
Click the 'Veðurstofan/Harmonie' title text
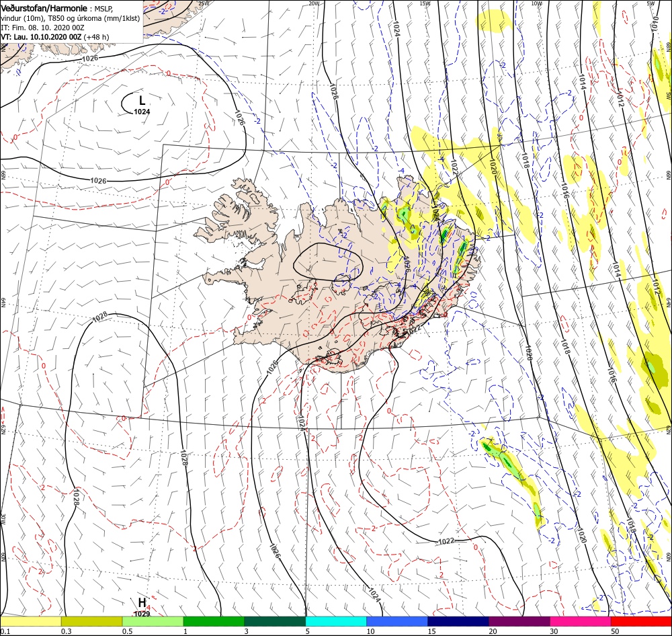click(x=44, y=8)
